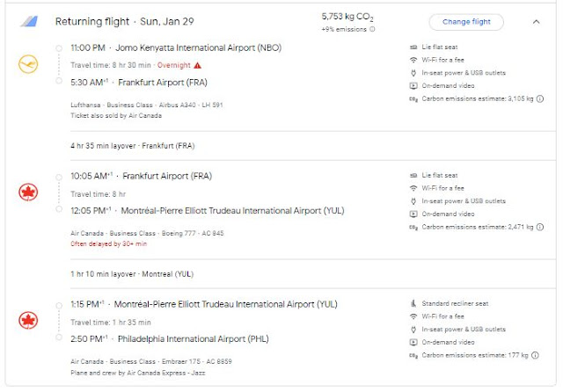Click the blue flight icon beside Returning flight
The image size is (563, 392).
pos(29,22)
